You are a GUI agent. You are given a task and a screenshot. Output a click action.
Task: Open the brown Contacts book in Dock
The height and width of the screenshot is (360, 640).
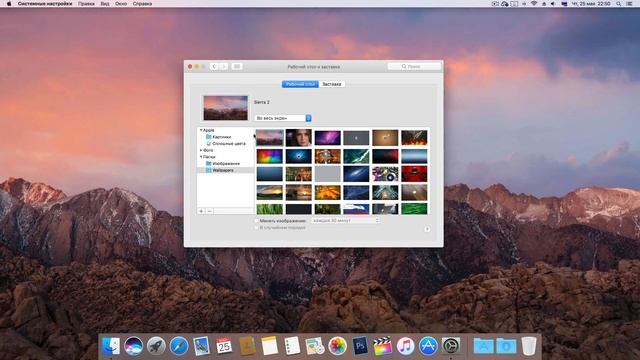tap(247, 346)
